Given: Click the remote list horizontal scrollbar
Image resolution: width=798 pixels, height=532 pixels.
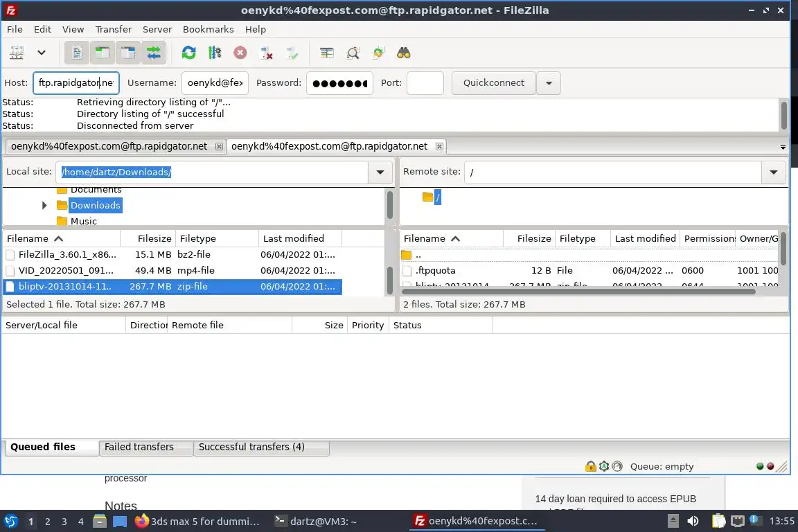Looking at the screenshot, I should 578,292.
